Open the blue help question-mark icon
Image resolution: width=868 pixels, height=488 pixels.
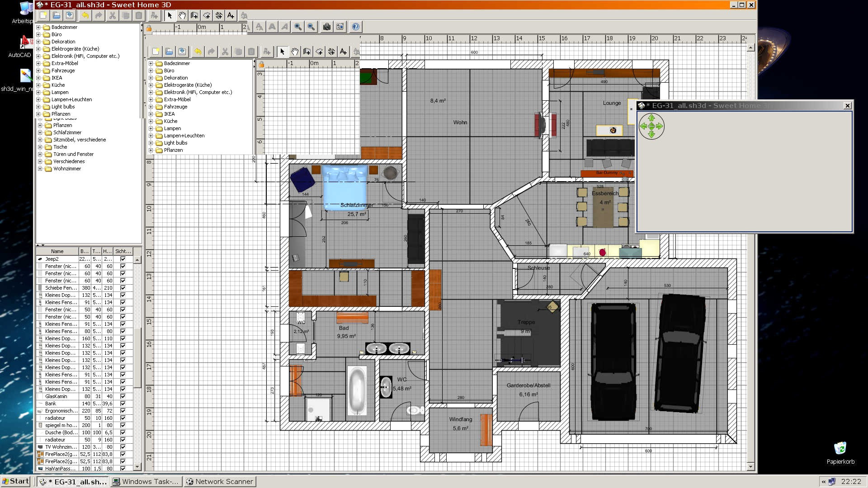356,27
